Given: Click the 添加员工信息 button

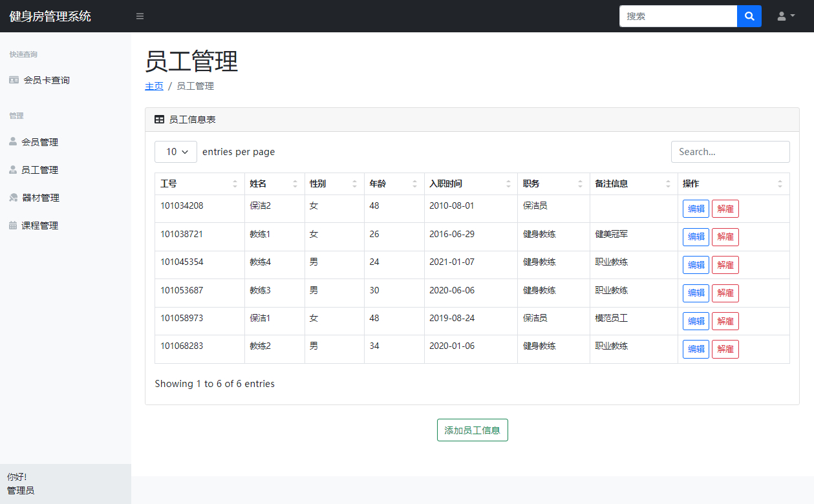Looking at the screenshot, I should click(472, 430).
